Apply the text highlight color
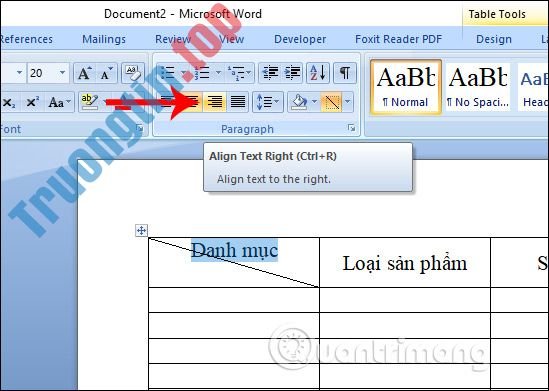This screenshot has height=391, width=549. [x=89, y=102]
